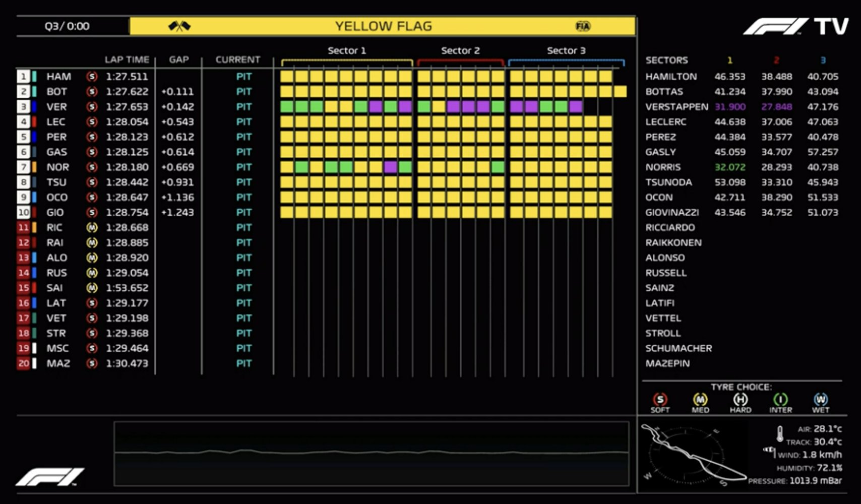
Task: Click SCHUMACHER in sectors panel
Action: (679, 348)
